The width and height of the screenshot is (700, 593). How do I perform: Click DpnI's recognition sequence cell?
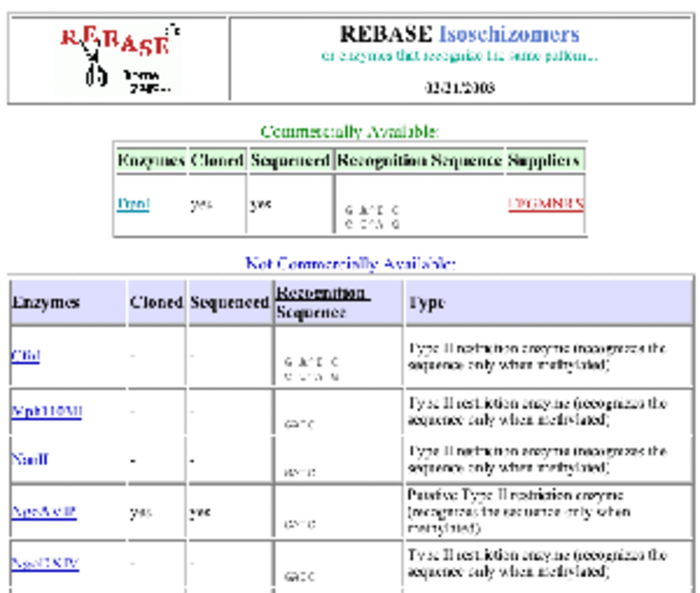click(419, 204)
